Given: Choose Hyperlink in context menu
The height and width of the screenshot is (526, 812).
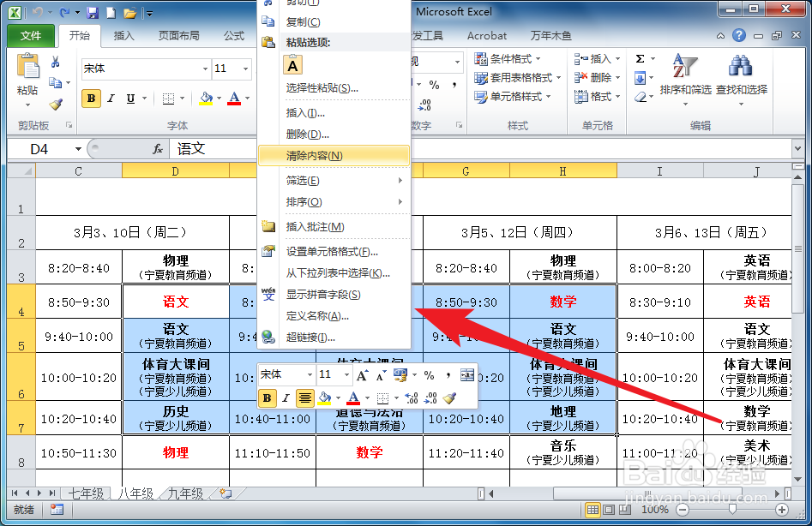Looking at the screenshot, I should [334, 338].
